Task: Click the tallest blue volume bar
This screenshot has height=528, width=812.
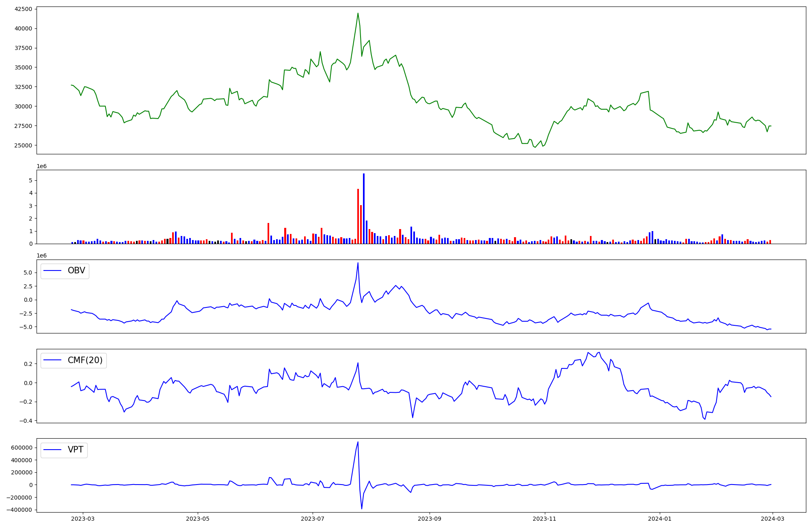Action: click(364, 209)
